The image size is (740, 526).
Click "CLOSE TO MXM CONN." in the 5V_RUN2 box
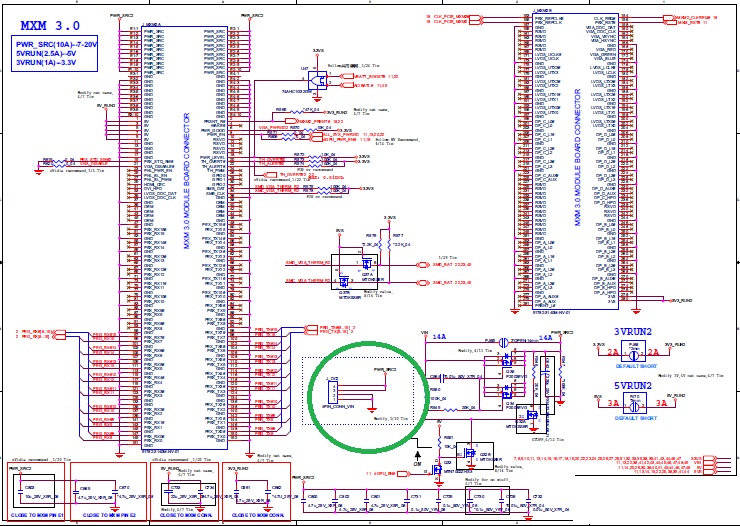click(x=186, y=515)
